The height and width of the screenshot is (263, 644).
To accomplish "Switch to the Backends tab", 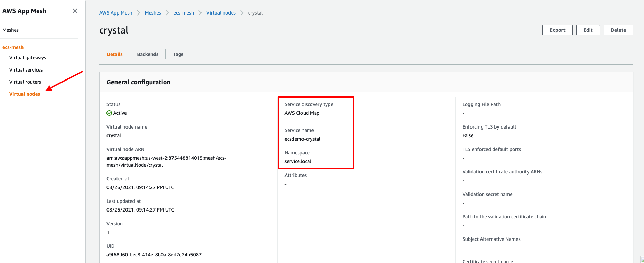I will [x=148, y=54].
